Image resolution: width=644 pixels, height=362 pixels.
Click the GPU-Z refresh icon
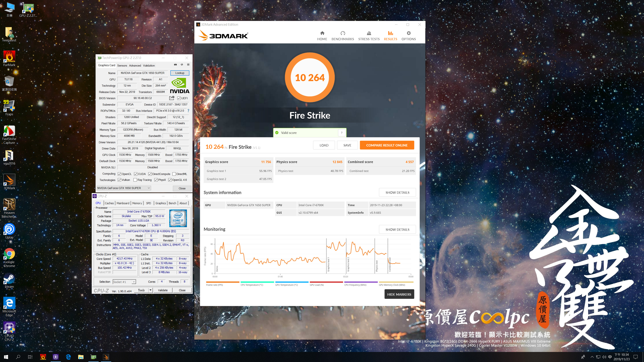point(182,65)
